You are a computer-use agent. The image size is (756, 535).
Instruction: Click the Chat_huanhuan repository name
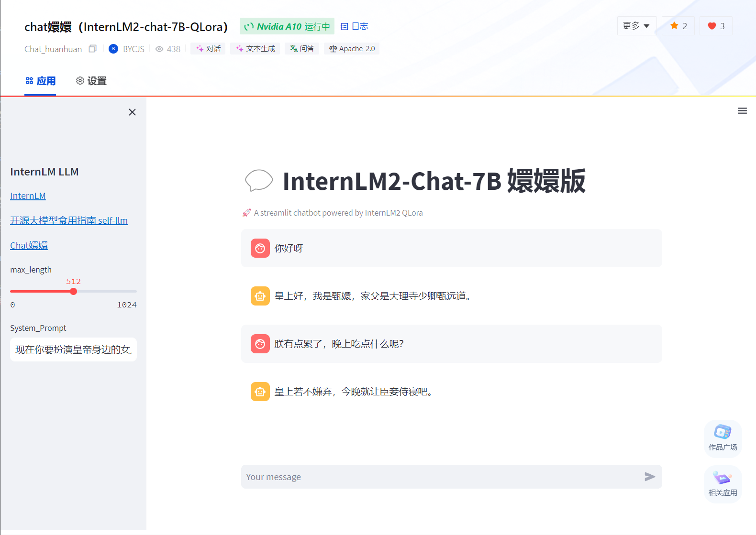click(53, 49)
